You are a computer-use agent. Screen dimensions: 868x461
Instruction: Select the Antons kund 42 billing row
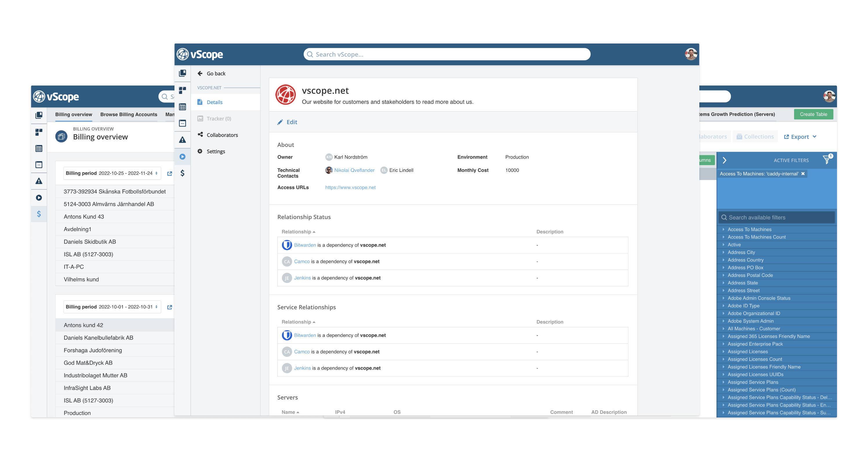pyautogui.click(x=114, y=325)
